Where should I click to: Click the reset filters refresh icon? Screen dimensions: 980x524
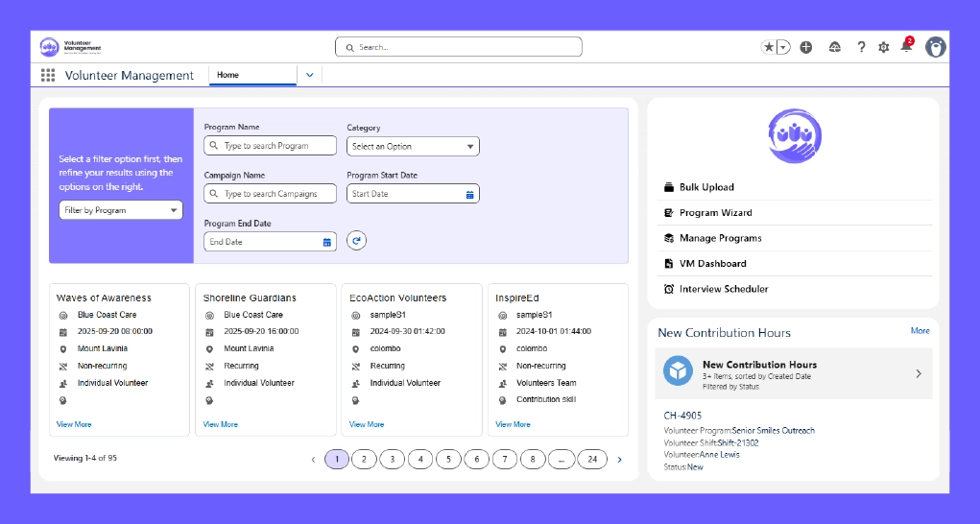(356, 241)
